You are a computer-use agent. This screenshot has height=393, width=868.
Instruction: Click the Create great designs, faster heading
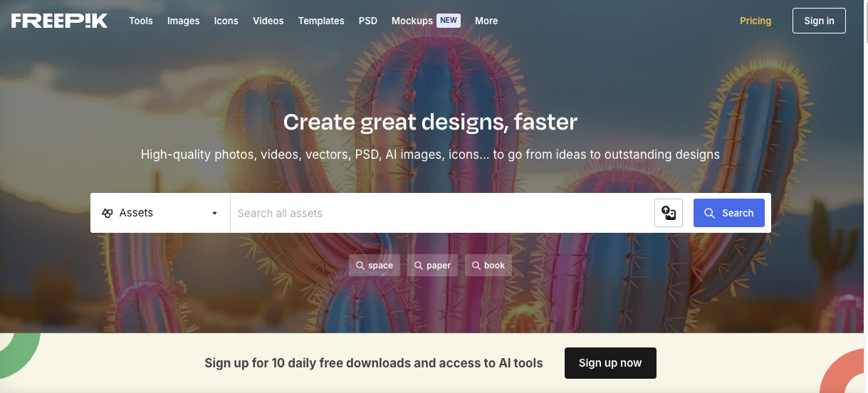[430, 122]
